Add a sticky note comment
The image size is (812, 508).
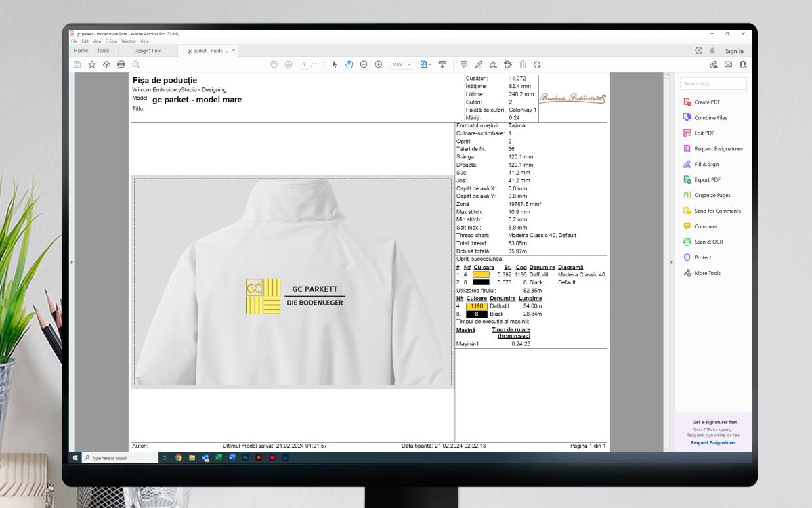(x=464, y=64)
